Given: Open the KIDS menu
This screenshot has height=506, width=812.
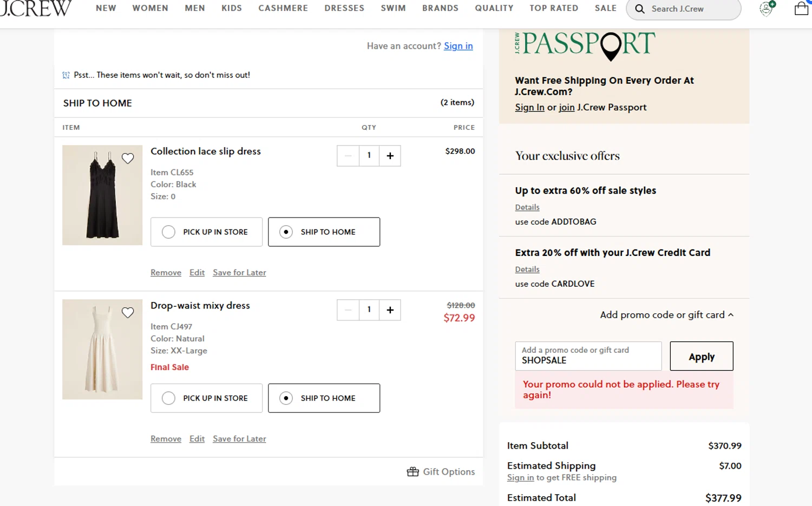Looking at the screenshot, I should point(232,8).
